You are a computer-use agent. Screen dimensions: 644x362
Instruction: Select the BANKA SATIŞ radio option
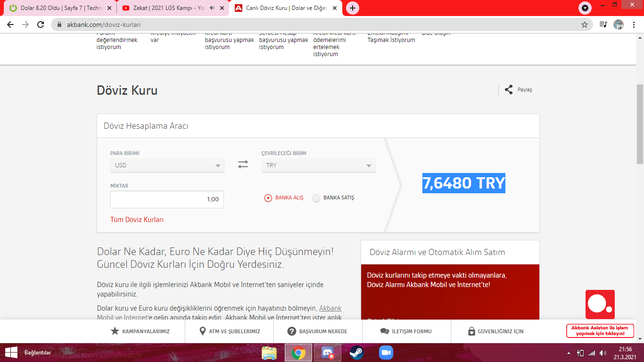pos(316,198)
